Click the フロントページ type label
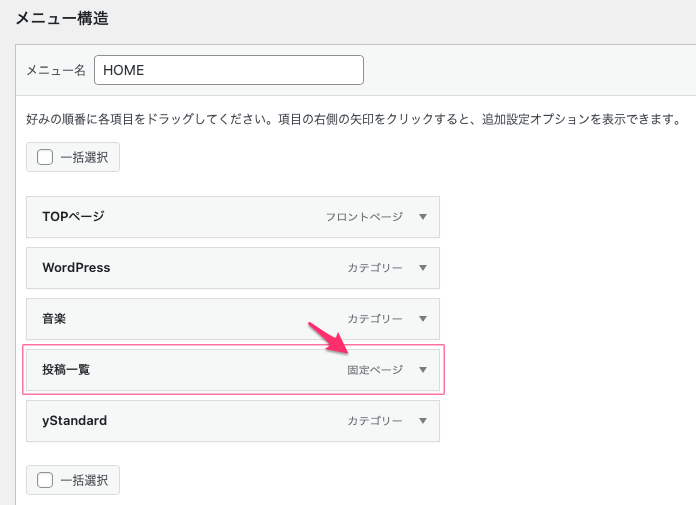 [x=364, y=217]
